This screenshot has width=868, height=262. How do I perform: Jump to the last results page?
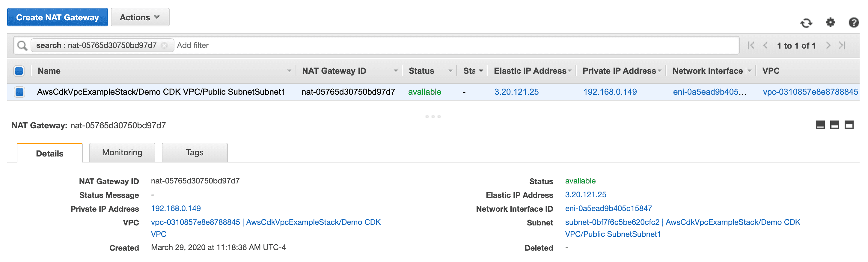point(842,46)
